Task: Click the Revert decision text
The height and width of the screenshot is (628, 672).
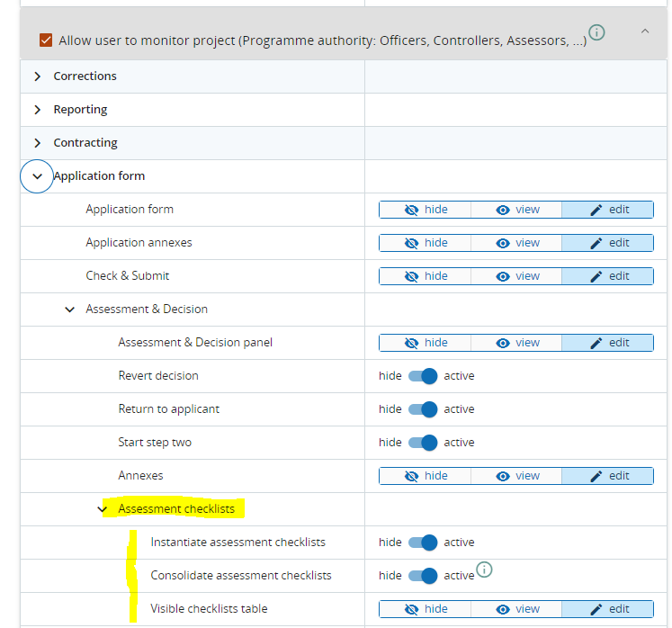Action: 158,376
